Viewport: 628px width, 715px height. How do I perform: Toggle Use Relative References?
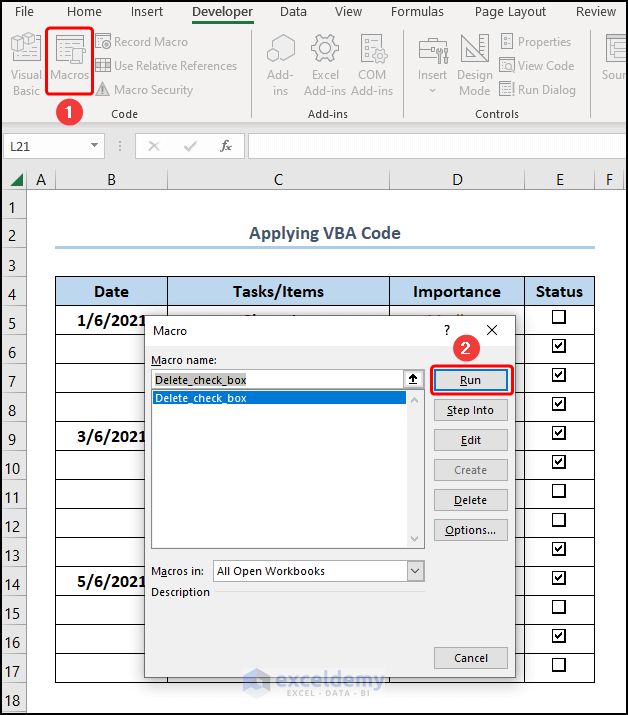(166, 66)
